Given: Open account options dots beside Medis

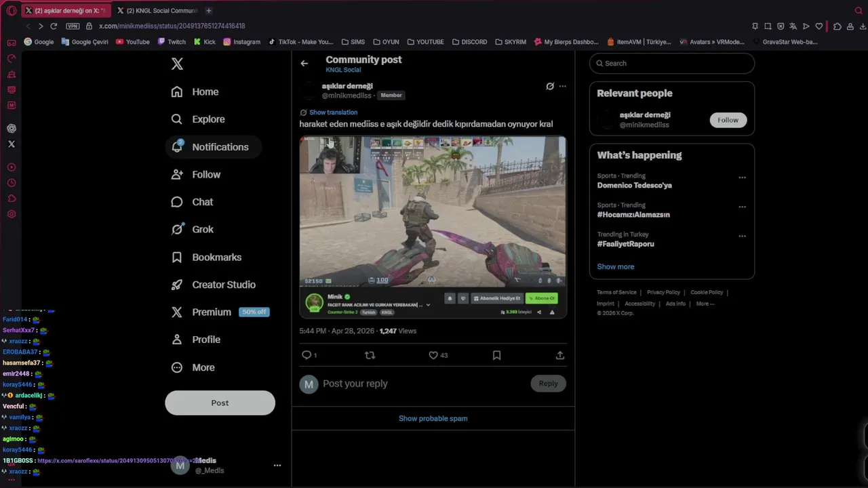Looking at the screenshot, I should (x=277, y=466).
